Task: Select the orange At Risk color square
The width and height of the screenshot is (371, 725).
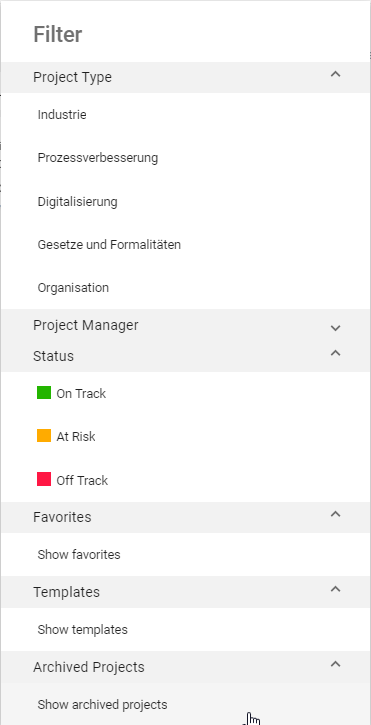Action: pos(44,436)
